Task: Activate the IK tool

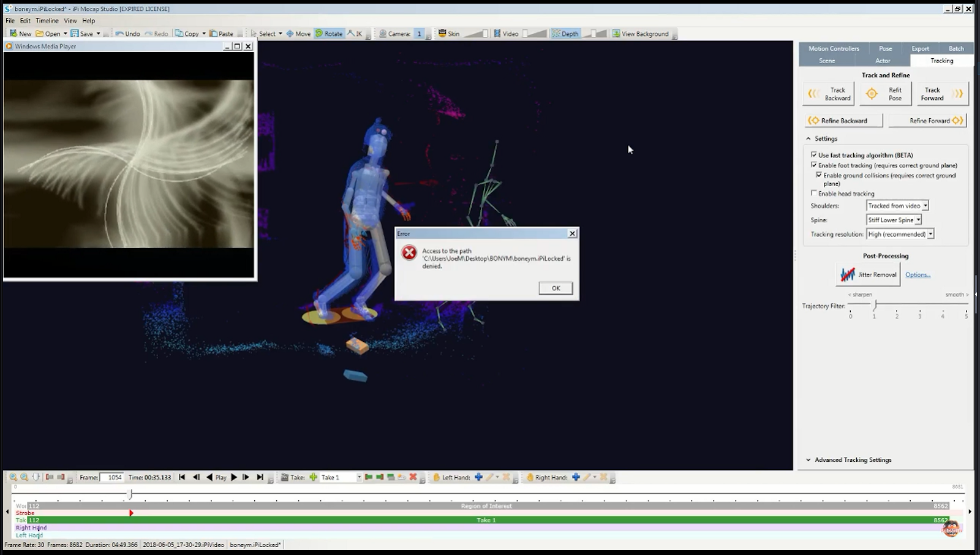Action: [x=355, y=34]
